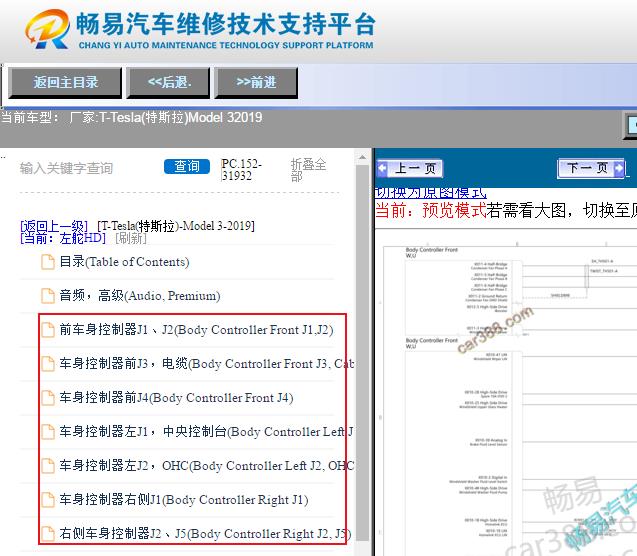Click the document icon beside Right J2, J5
Image resolution: width=637 pixels, height=556 pixels.
(x=48, y=533)
